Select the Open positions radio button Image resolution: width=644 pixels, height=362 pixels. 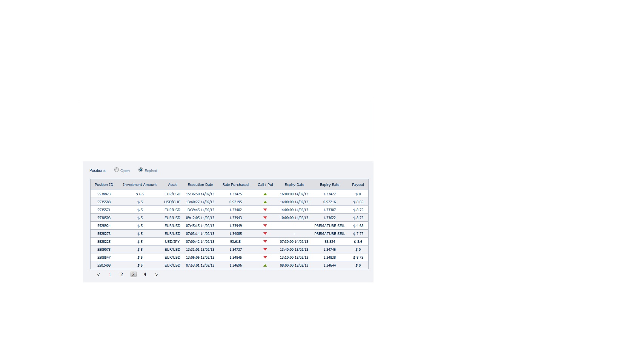click(117, 170)
